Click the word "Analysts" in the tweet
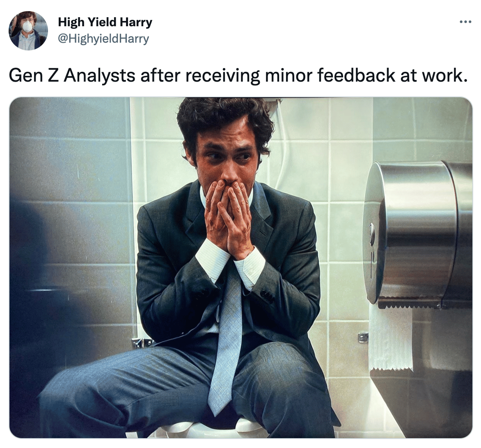 [99, 75]
